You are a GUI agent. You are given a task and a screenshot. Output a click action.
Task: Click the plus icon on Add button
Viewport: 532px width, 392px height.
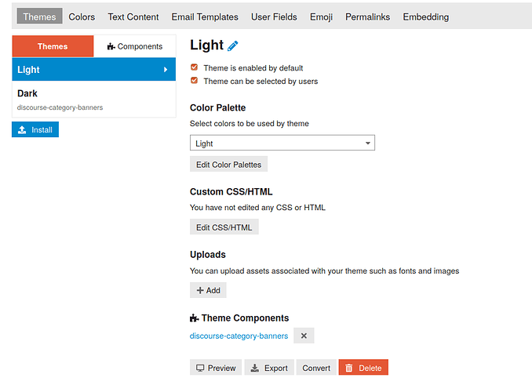200,291
